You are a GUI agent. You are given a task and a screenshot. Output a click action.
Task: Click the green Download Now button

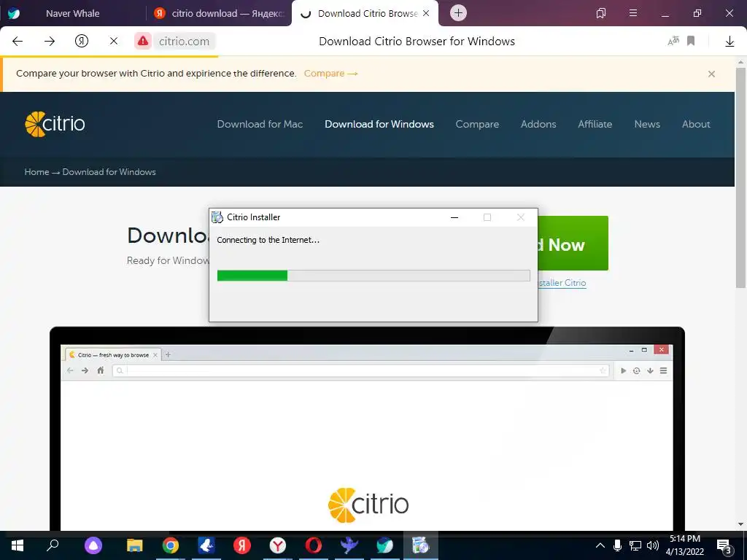point(573,244)
